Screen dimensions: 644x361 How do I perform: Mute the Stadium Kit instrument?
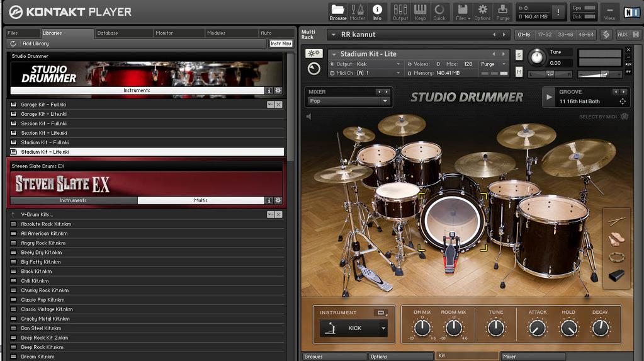click(519, 72)
